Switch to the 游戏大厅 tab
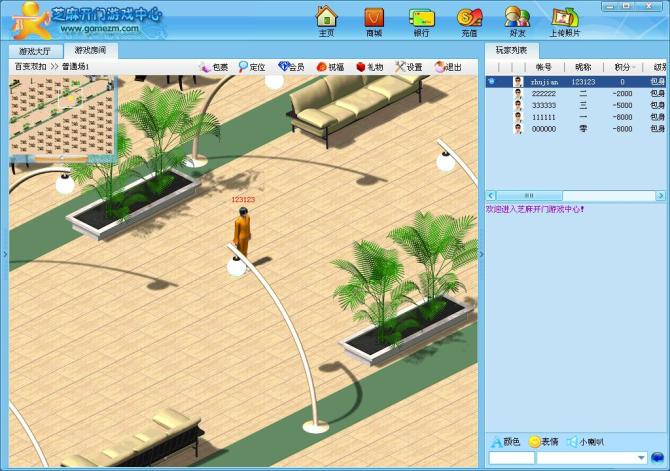The image size is (670, 471). tap(36, 50)
